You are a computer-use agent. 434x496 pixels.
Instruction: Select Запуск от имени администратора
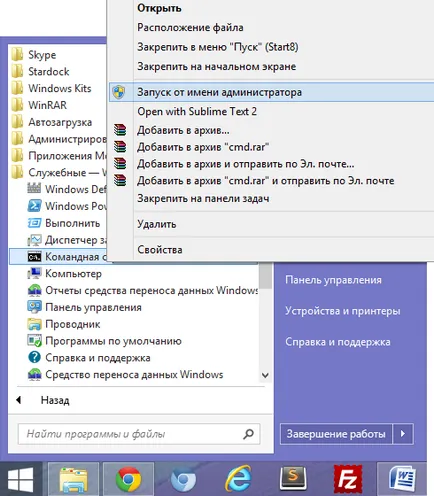pos(272,92)
